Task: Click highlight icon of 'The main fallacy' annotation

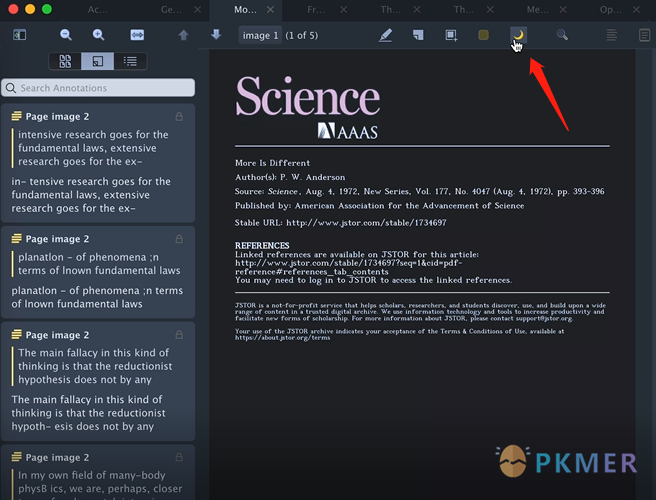Action: coord(16,334)
